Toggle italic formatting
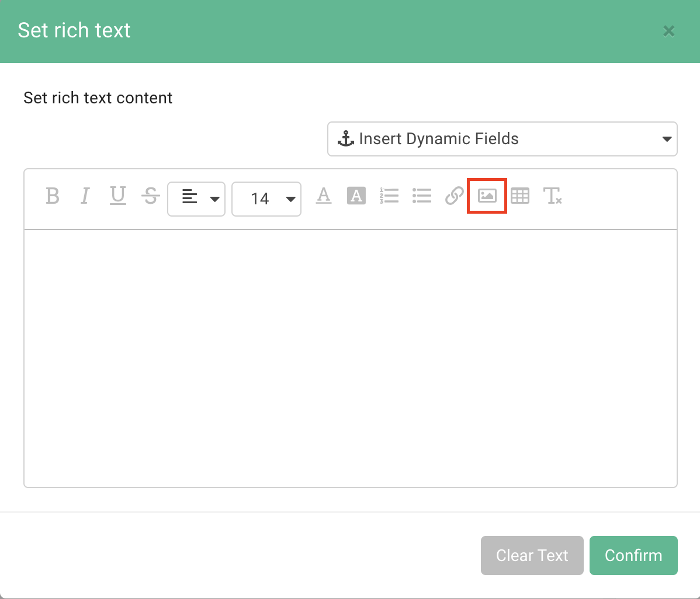The height and width of the screenshot is (599, 700). 85,196
